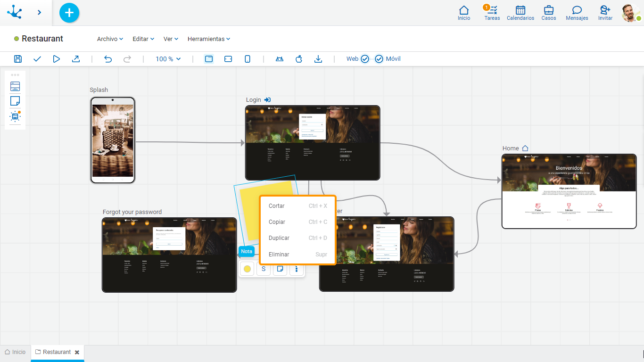
Task: Click the save diskette icon
Action: coord(18,59)
